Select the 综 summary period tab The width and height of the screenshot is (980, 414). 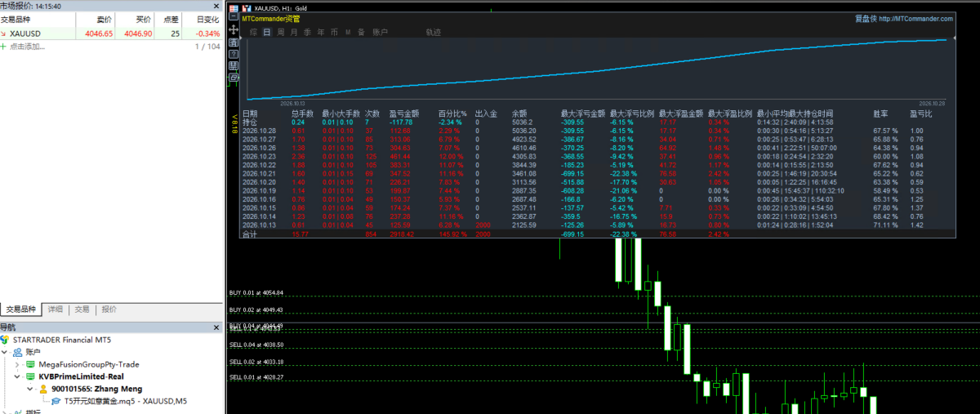pos(253,33)
